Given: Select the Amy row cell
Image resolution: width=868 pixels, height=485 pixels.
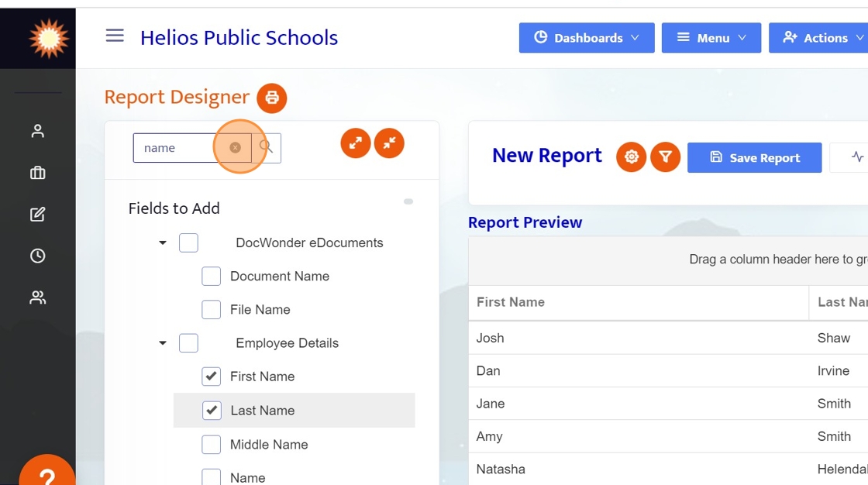Looking at the screenshot, I should pos(639,436).
